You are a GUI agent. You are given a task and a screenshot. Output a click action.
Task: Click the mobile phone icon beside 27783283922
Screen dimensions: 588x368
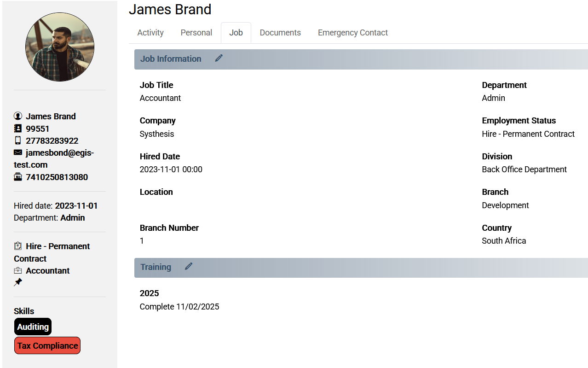(18, 140)
